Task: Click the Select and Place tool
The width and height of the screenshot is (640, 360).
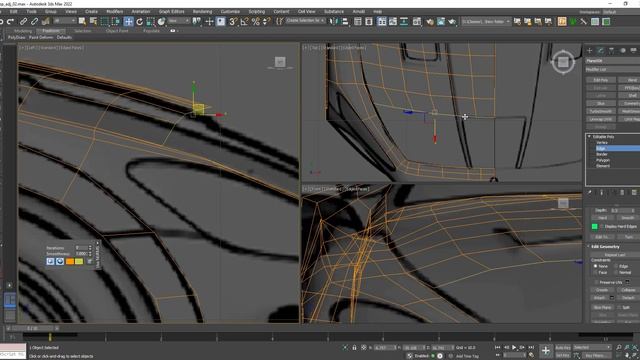Action: coord(162,21)
